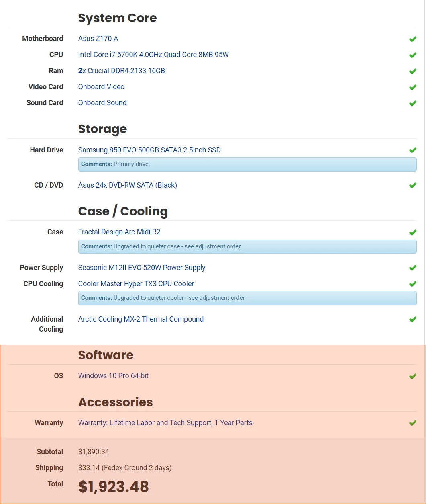The width and height of the screenshot is (426, 504).
Task: Click the CPU Cooling row label
Action: pyautogui.click(x=43, y=284)
